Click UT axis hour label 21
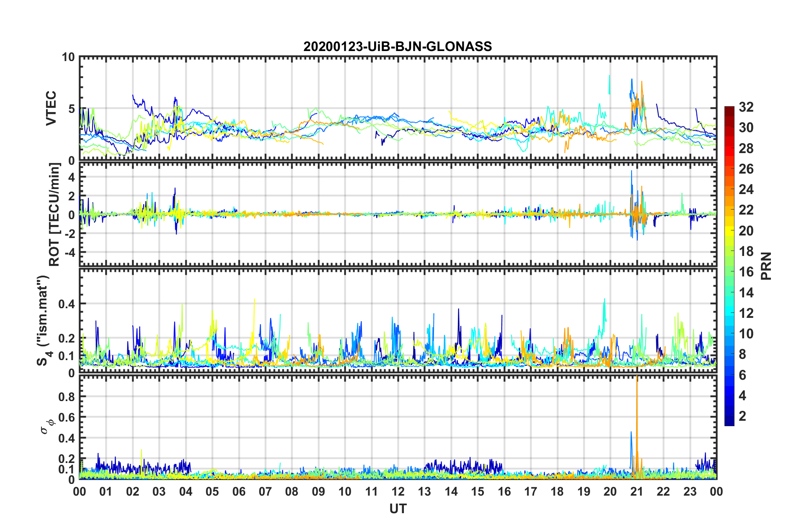The image size is (796, 532). 637,492
